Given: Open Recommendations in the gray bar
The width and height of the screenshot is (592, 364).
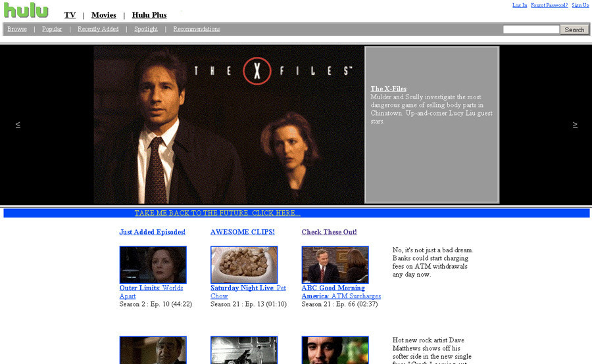Looking at the screenshot, I should pyautogui.click(x=197, y=29).
